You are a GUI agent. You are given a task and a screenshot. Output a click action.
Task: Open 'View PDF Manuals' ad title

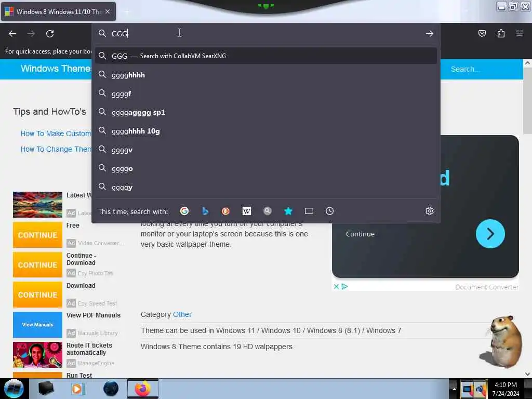pyautogui.click(x=94, y=315)
